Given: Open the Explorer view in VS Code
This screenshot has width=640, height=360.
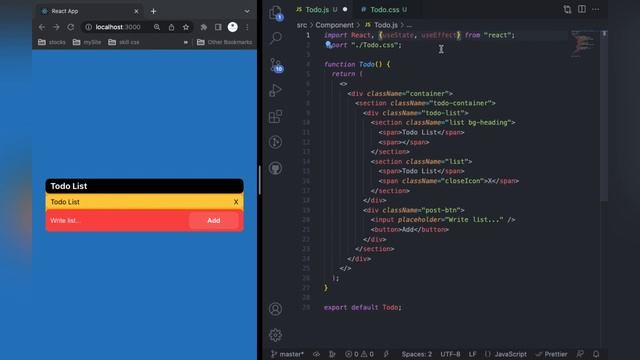Looking at the screenshot, I should click(x=276, y=13).
